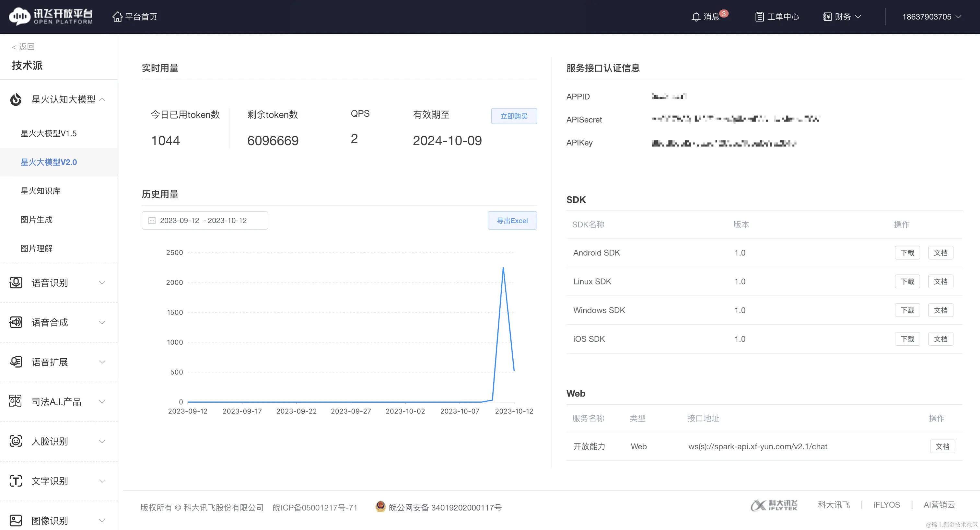Click the 平台首页 home icon

tap(117, 17)
